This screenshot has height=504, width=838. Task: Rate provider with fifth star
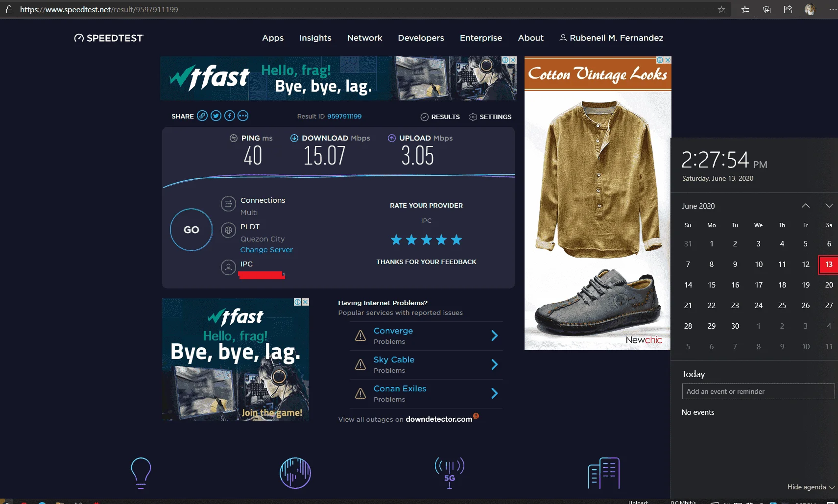(x=456, y=240)
